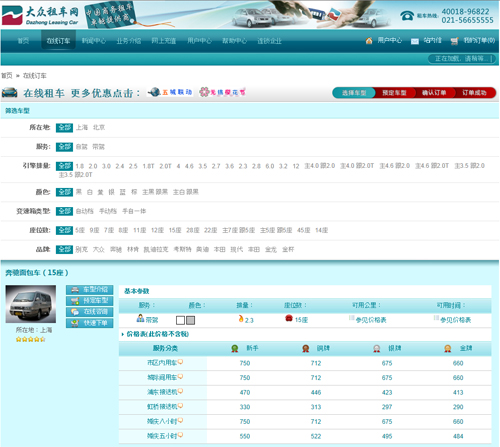
Task: Select 全部 for the 所在地 filter
Action: point(64,128)
